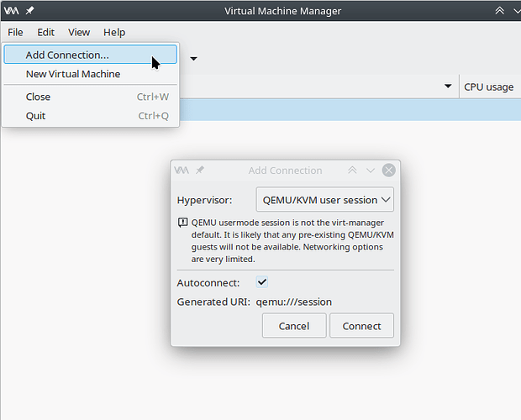Screen dimensions: 521x420
Task: Click the Connect button
Action: (x=362, y=326)
